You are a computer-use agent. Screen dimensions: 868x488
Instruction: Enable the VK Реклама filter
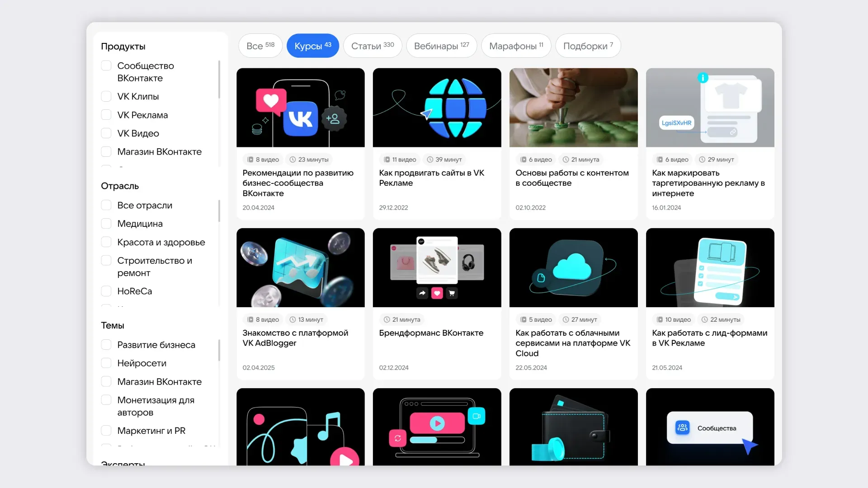[x=106, y=115]
